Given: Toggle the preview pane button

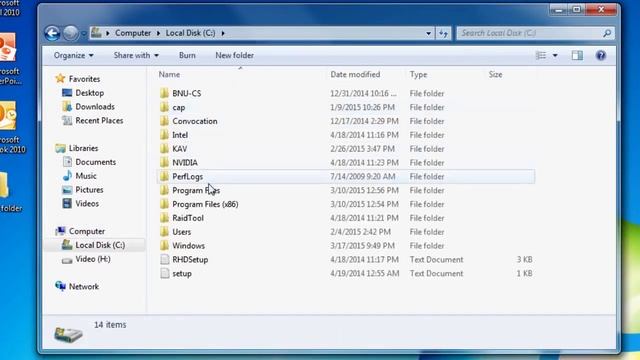Looking at the screenshot, I should point(577,55).
